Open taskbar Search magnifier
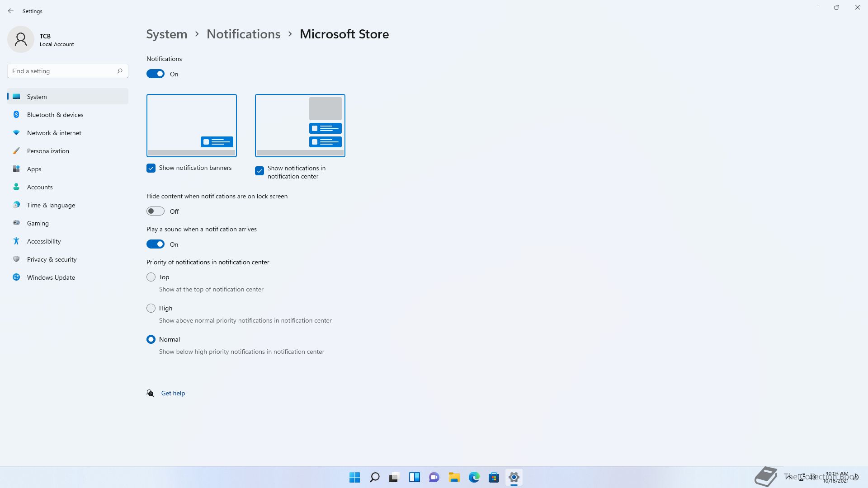Viewport: 868px width, 488px height. pos(375,477)
